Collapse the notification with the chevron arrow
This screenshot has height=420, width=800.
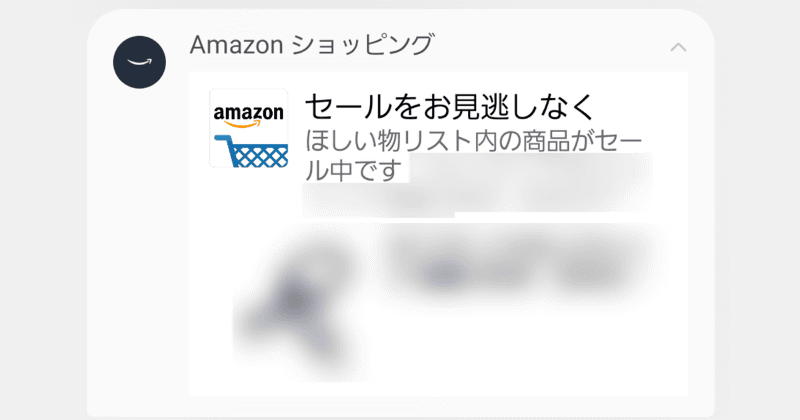[x=678, y=47]
